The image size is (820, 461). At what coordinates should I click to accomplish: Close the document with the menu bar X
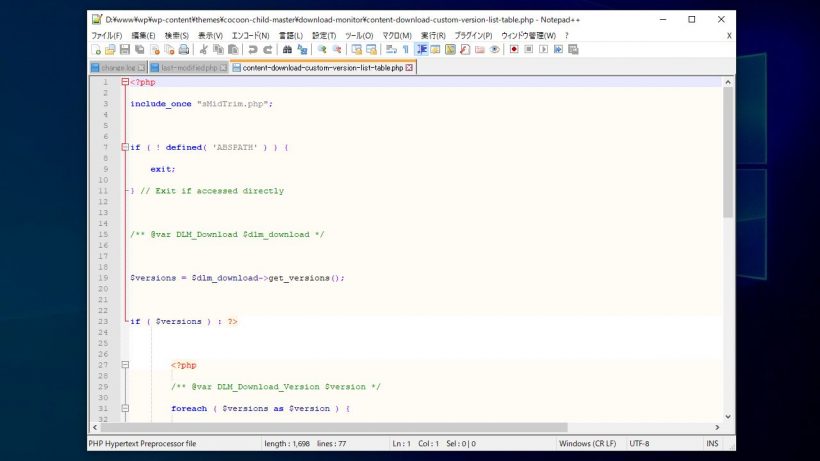(729, 36)
